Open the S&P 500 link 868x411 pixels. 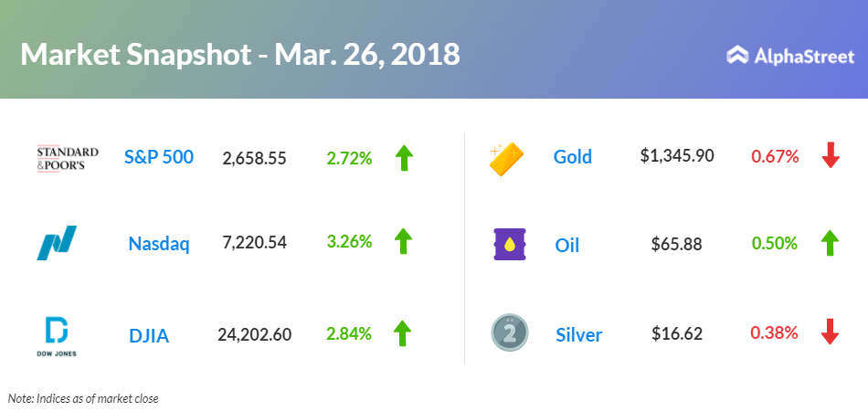click(159, 157)
